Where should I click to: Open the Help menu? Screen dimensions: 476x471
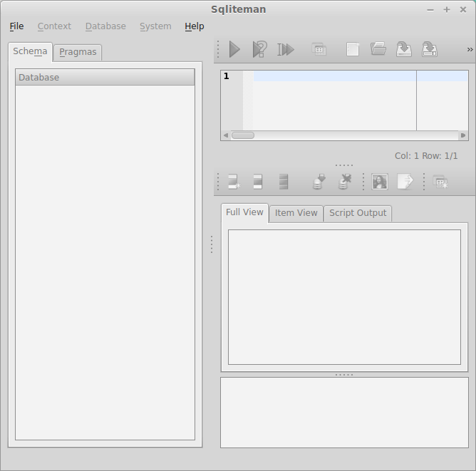tap(194, 26)
